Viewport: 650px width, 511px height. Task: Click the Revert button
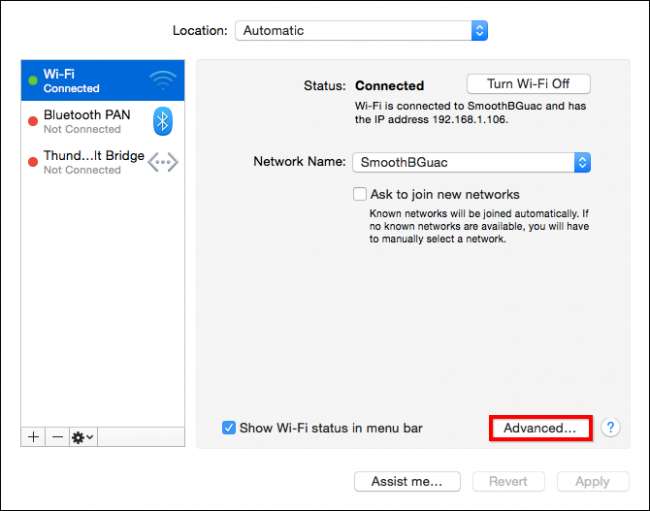pos(508,481)
